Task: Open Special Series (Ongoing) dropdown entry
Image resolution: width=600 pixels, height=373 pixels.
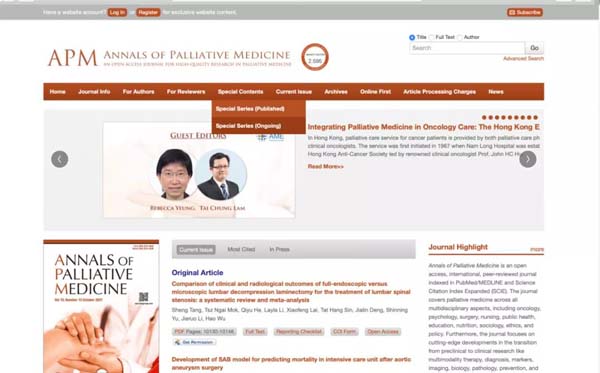Action: pos(259,126)
